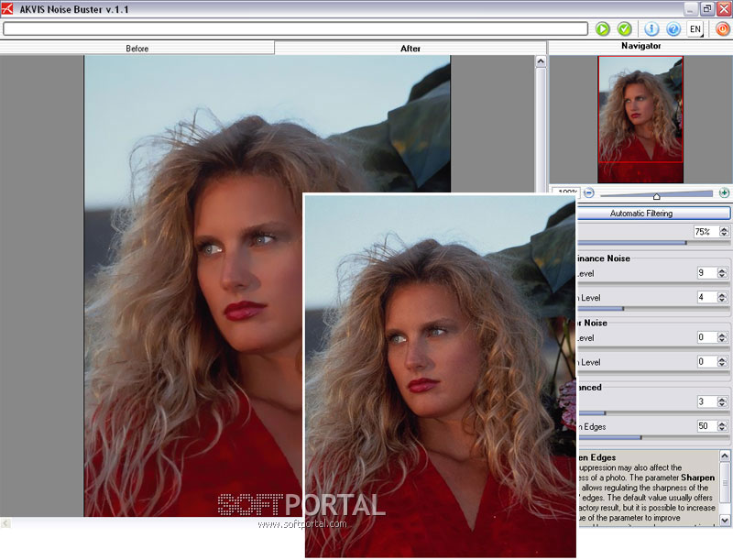Click hint panel scroll down arrow
Image resolution: width=733 pixels, height=560 pixels.
(725, 520)
